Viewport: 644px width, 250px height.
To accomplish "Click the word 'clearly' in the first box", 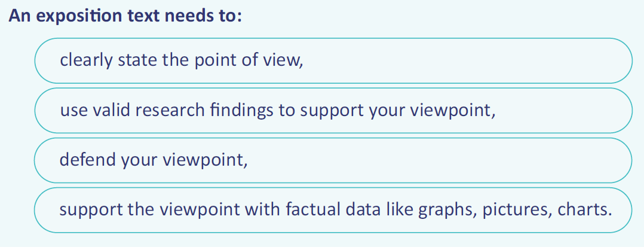I will click(86, 61).
